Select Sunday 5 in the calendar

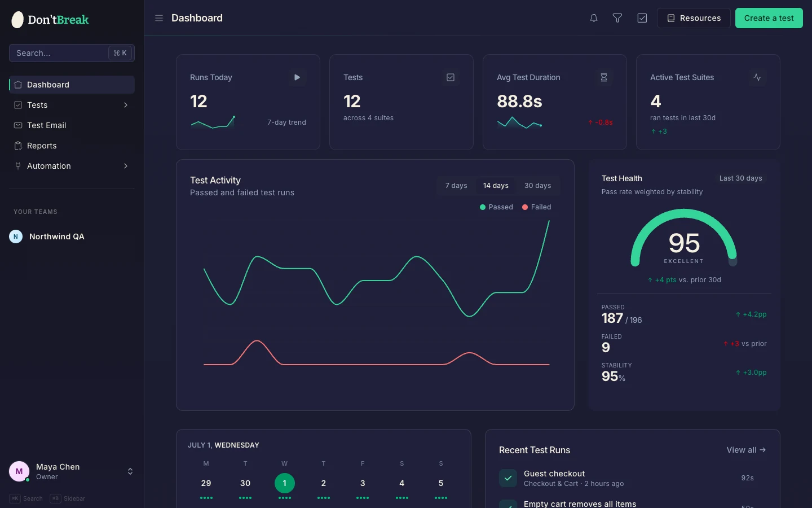point(441,483)
